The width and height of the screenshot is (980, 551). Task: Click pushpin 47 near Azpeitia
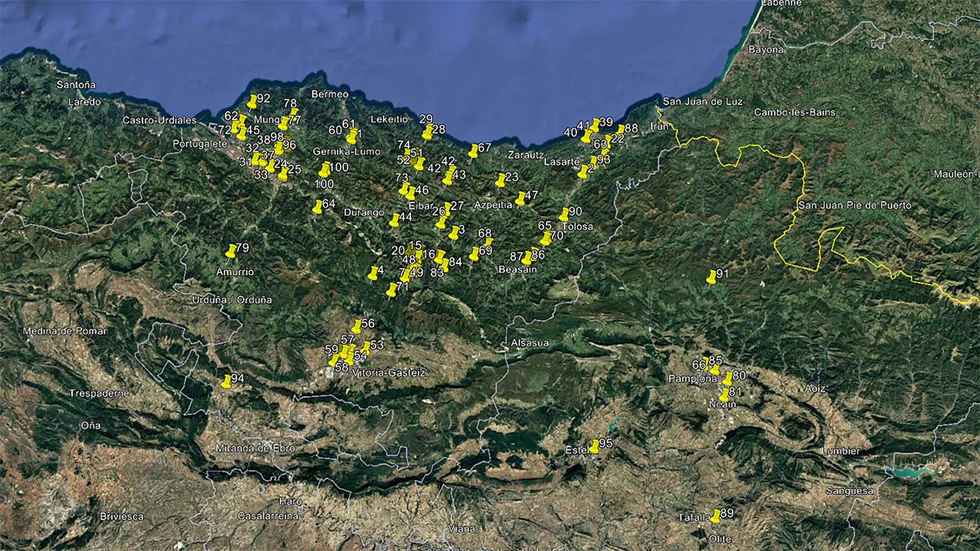(x=521, y=198)
